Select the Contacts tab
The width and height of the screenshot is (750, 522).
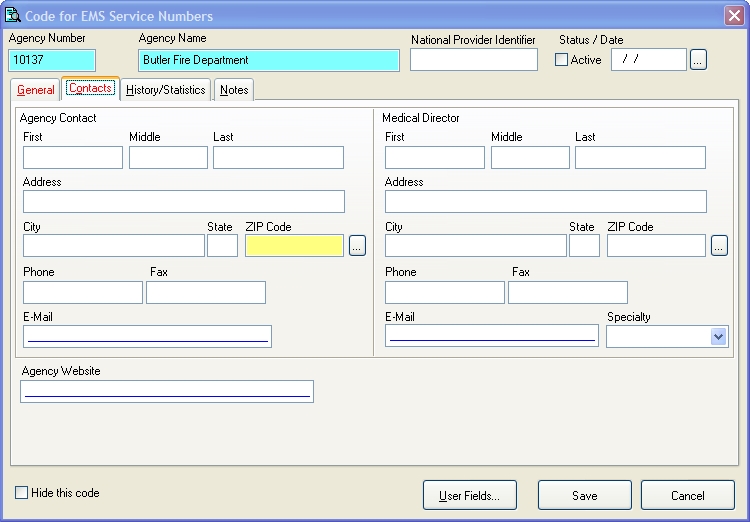coord(90,89)
